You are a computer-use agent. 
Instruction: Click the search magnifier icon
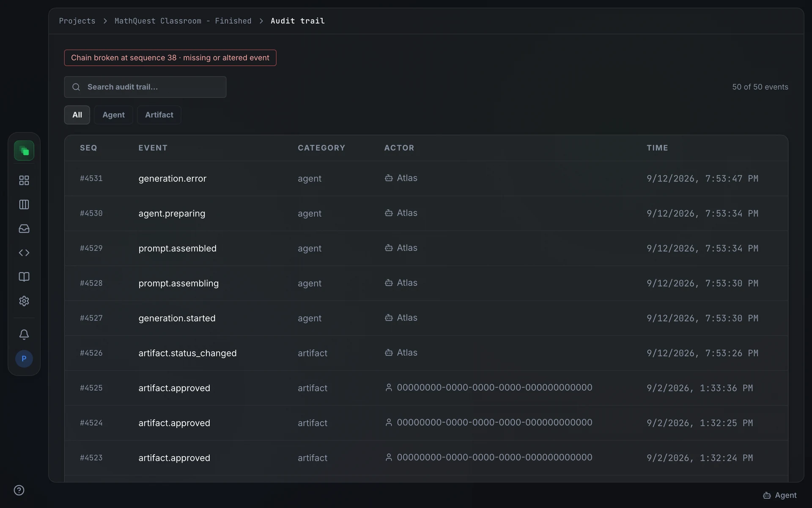(x=76, y=87)
